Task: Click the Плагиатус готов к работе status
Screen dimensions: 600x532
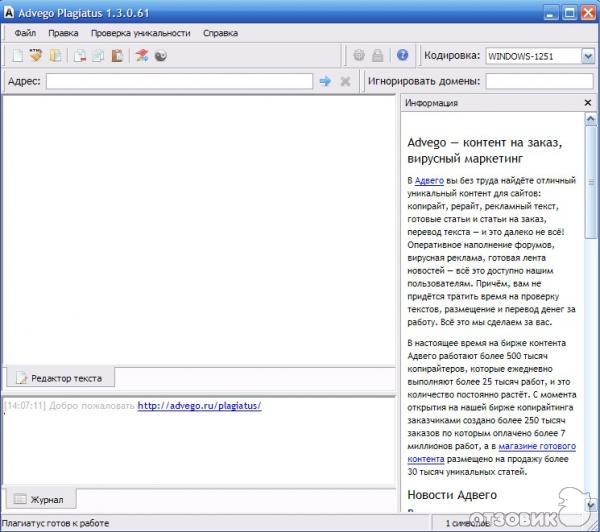Action: [x=55, y=523]
